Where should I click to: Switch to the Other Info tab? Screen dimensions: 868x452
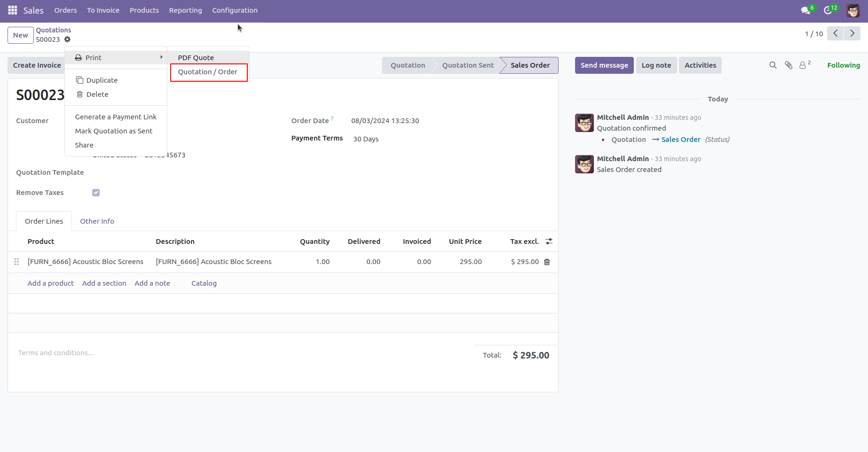coord(97,221)
